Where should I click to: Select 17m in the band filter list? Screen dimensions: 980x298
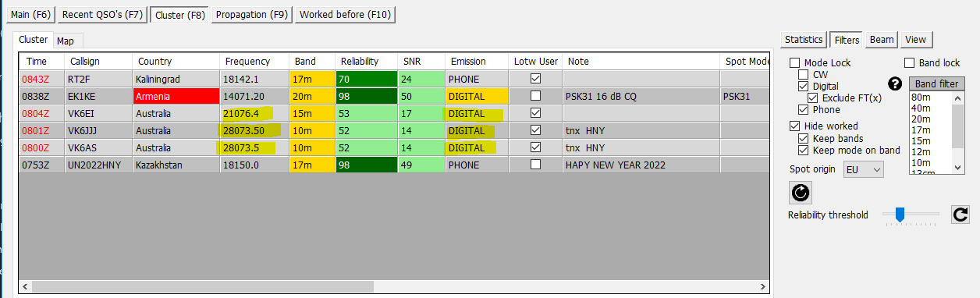[931, 129]
